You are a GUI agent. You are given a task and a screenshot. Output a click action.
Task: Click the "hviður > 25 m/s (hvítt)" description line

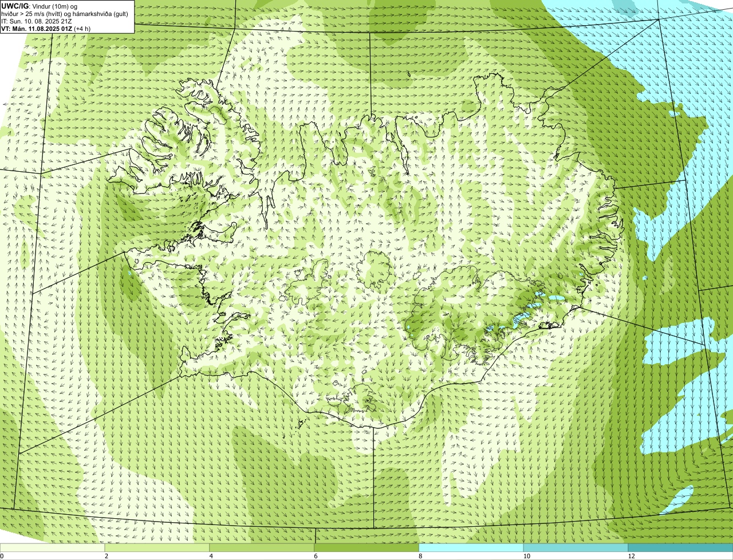point(65,13)
